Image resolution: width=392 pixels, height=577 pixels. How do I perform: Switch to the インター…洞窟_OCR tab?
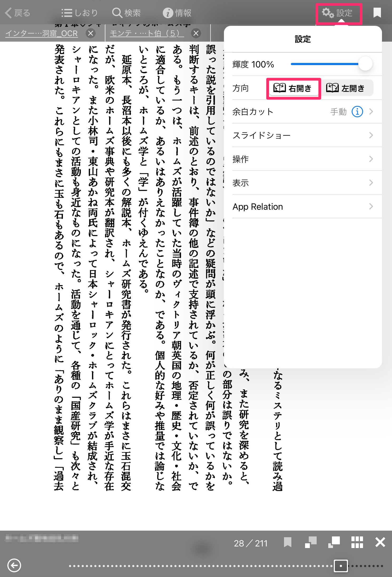coord(42,33)
